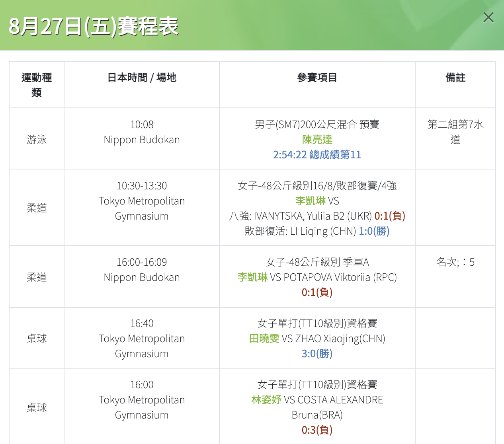
Task: Select athlete name 田曉雯
Action: pos(264,339)
